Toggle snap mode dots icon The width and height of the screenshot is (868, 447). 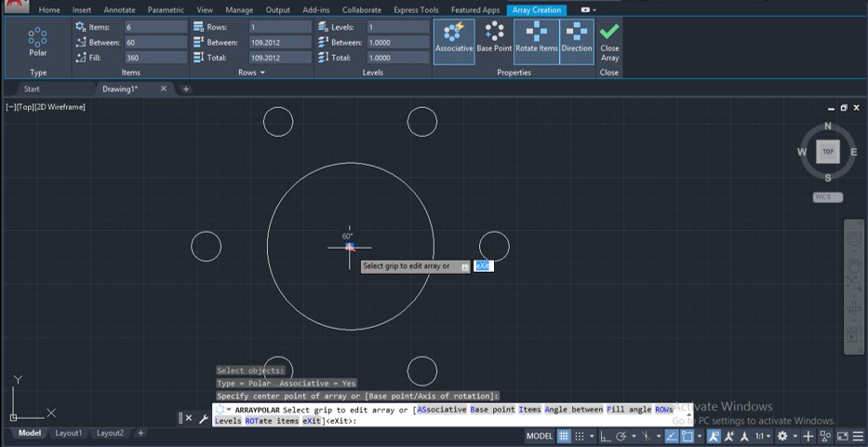[579, 437]
